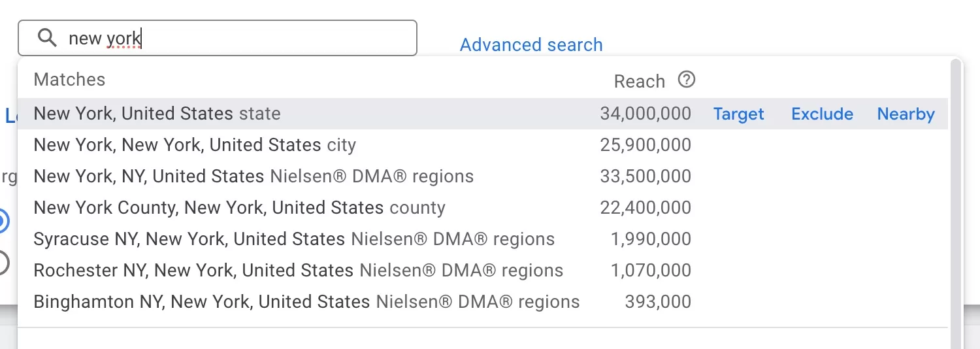Select the partially hidden upper radio button
The width and height of the screenshot is (980, 349).
(3, 221)
